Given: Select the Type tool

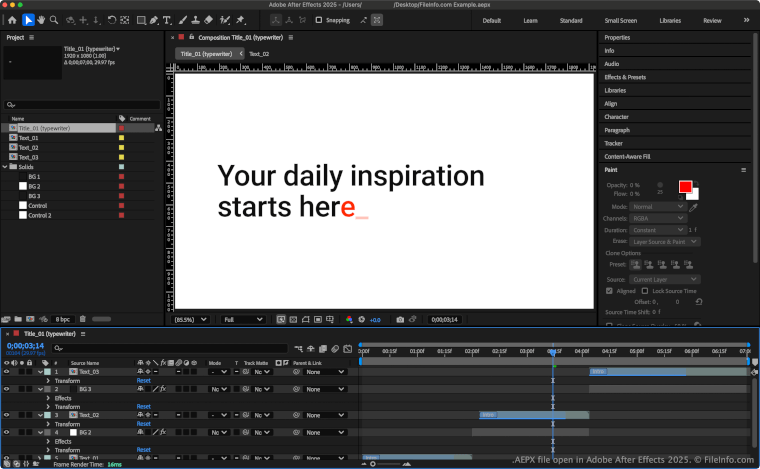Looking at the screenshot, I should (166, 20).
